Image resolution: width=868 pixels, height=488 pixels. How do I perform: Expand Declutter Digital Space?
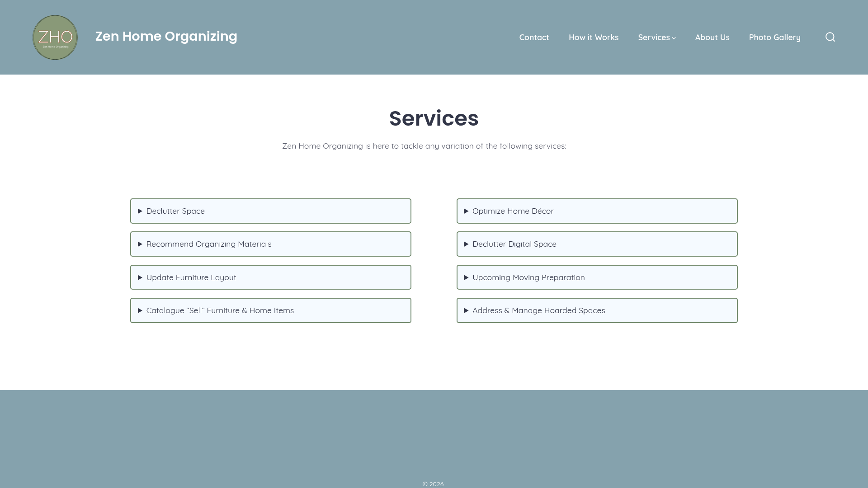pyautogui.click(x=597, y=244)
